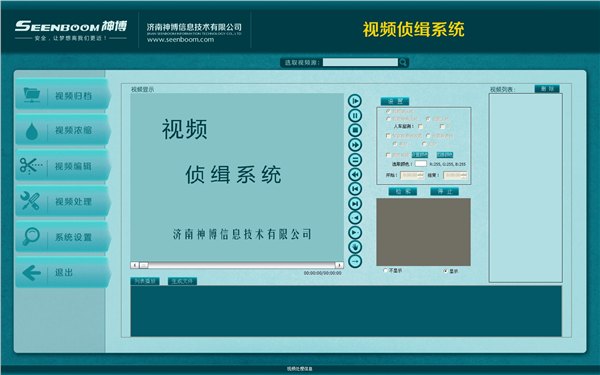Restore normal speed with the equals-sign icon
Image resolution: width=600 pixels, height=375 pixels.
point(355,160)
